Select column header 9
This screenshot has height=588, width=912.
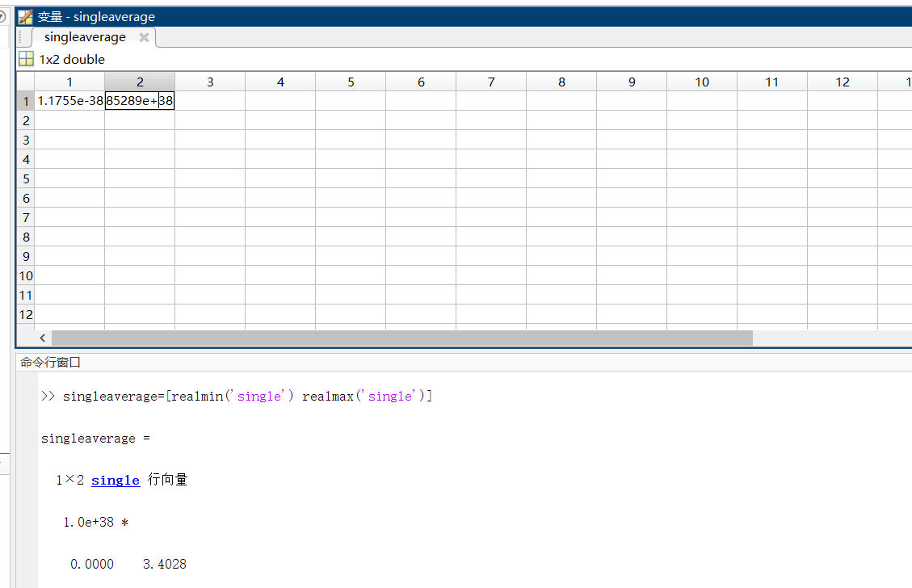click(x=632, y=82)
